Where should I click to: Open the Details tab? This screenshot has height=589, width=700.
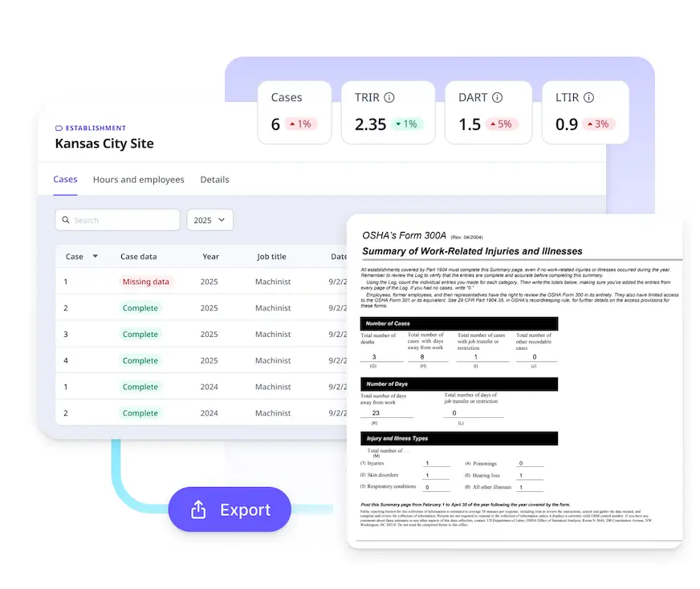(x=214, y=180)
